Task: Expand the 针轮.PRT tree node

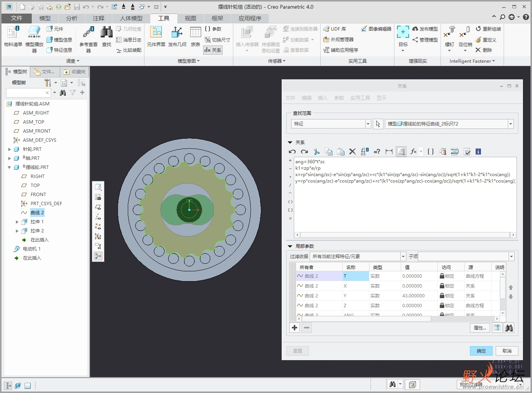Action: click(x=9, y=149)
